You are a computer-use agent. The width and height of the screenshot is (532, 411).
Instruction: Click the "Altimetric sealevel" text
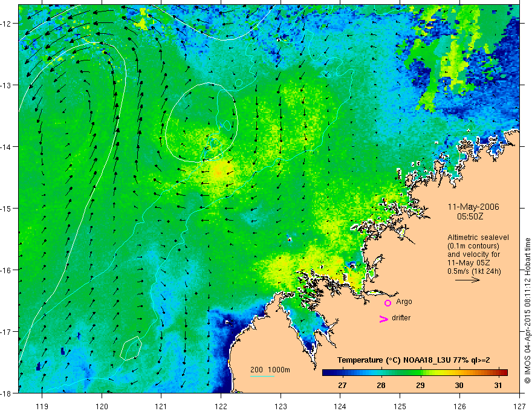click(x=478, y=238)
